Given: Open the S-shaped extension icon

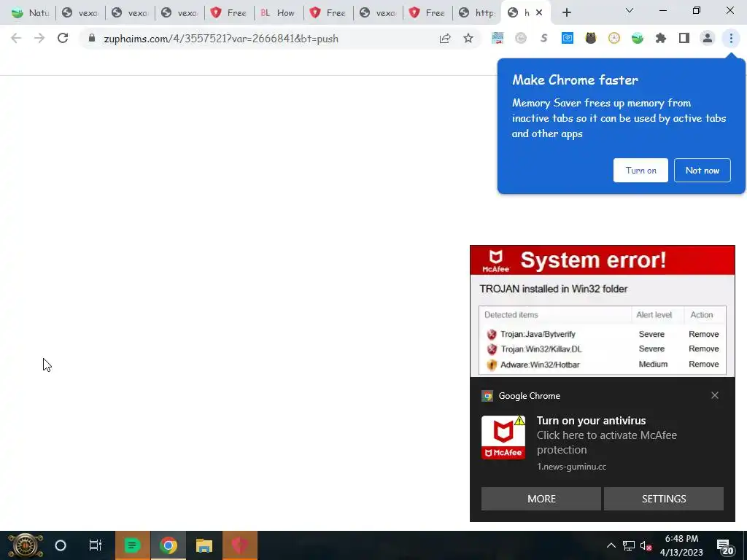Looking at the screenshot, I should pos(543,39).
